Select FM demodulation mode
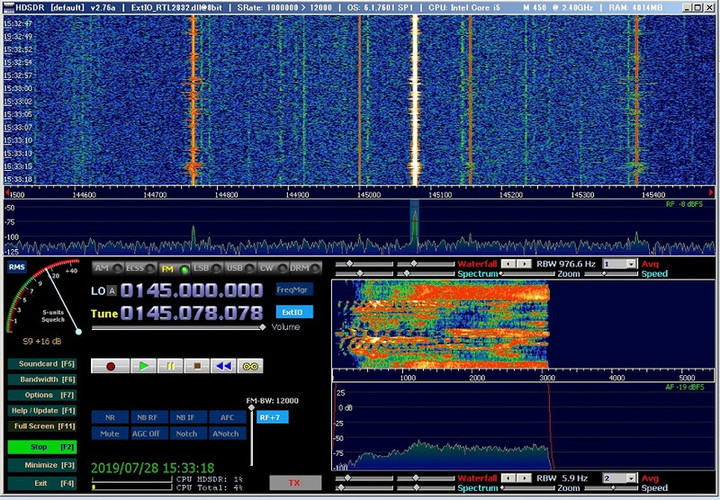720x500 pixels. (174, 269)
